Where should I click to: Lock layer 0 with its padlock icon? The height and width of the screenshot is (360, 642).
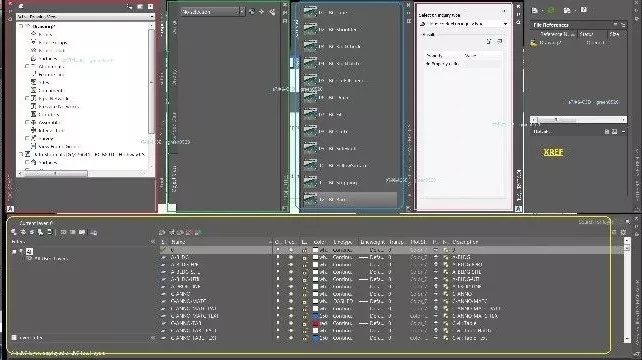click(x=304, y=249)
